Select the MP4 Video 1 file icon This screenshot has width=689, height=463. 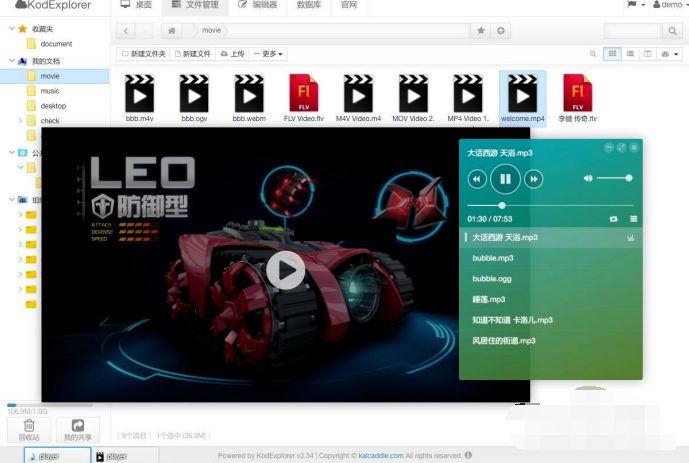tap(468, 94)
